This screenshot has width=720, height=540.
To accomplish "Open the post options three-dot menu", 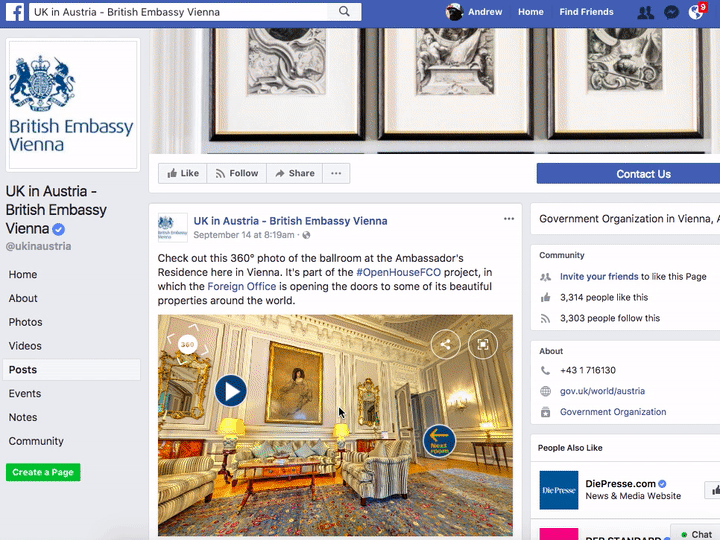I will (x=509, y=219).
